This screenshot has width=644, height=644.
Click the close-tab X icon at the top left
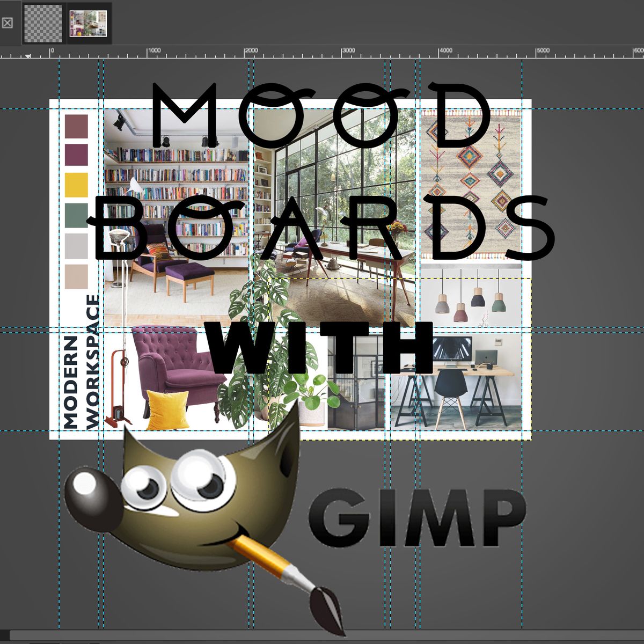tap(6, 23)
